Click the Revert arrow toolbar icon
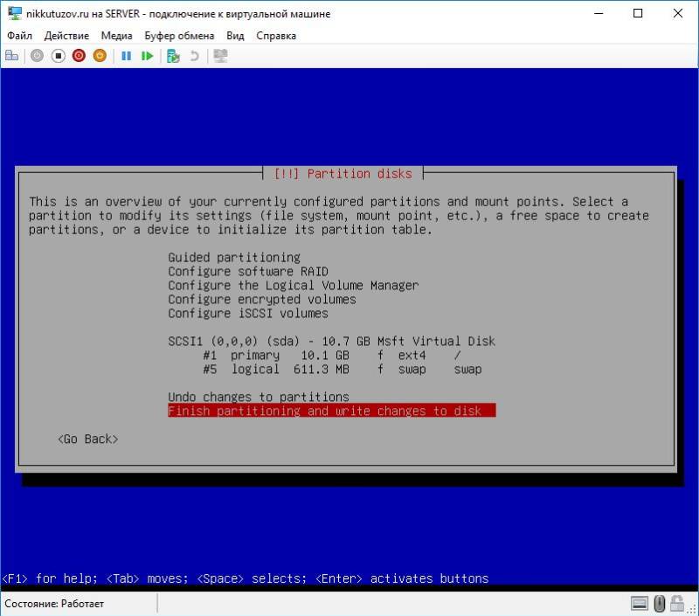The height and width of the screenshot is (616, 699). pyautogui.click(x=194, y=56)
